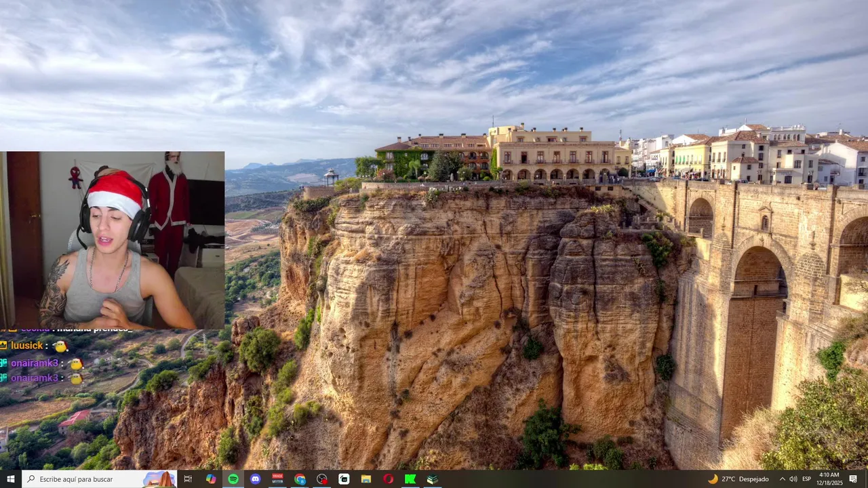
Task: Open Voicemeeter from the taskbar
Action: [x=277, y=479]
